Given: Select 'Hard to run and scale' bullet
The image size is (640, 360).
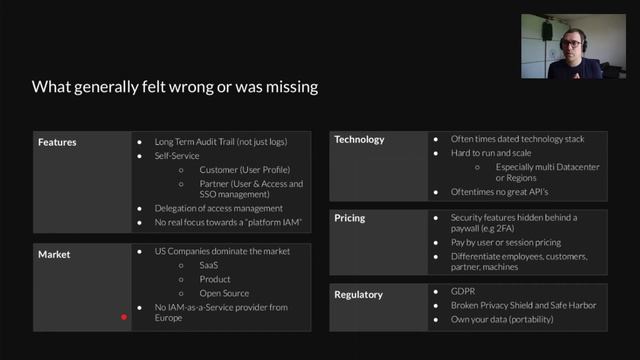Looking at the screenshot, I should click(x=491, y=153).
